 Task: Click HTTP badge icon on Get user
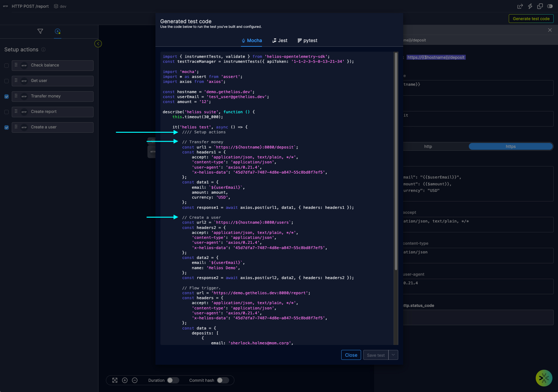tap(24, 81)
